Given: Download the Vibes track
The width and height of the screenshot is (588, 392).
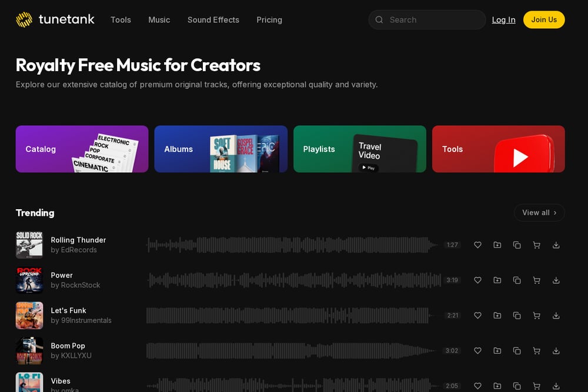Looking at the screenshot, I should pos(556,386).
